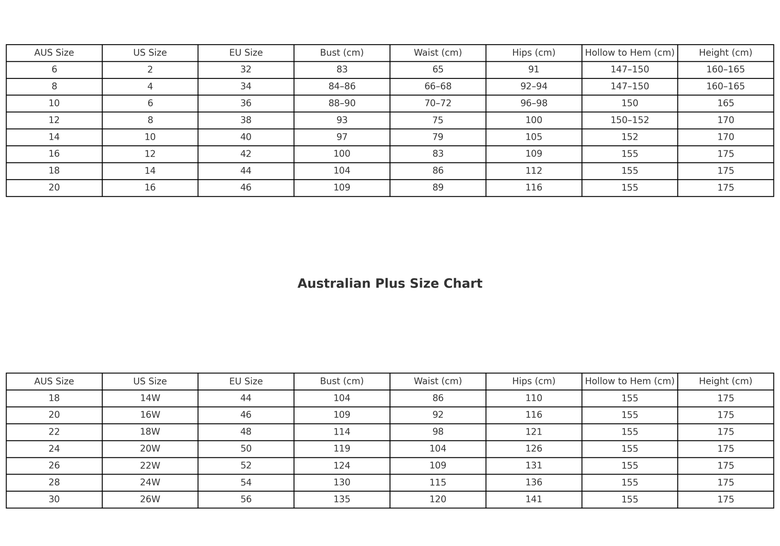Select the EU size 32 cell
The image size is (780, 546).
pyautogui.click(x=246, y=70)
